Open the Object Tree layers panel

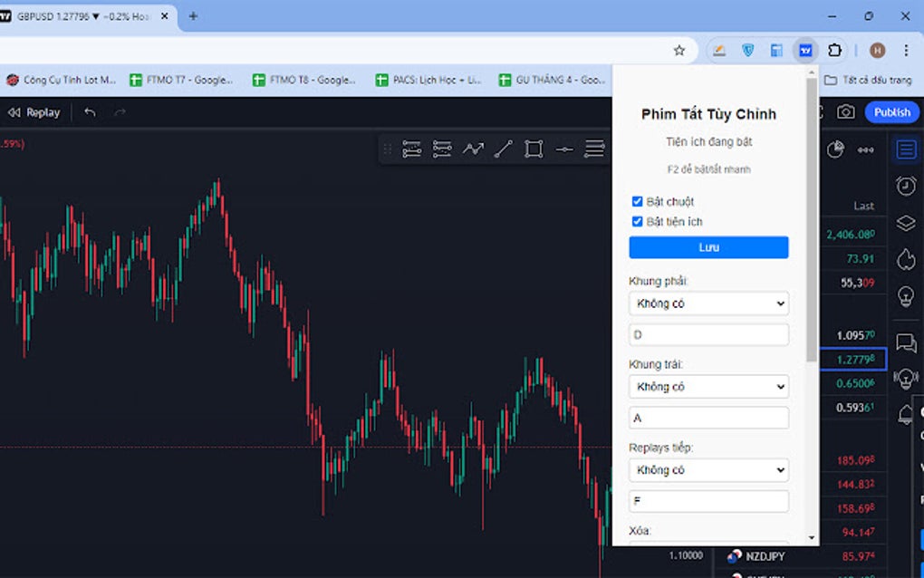906,223
